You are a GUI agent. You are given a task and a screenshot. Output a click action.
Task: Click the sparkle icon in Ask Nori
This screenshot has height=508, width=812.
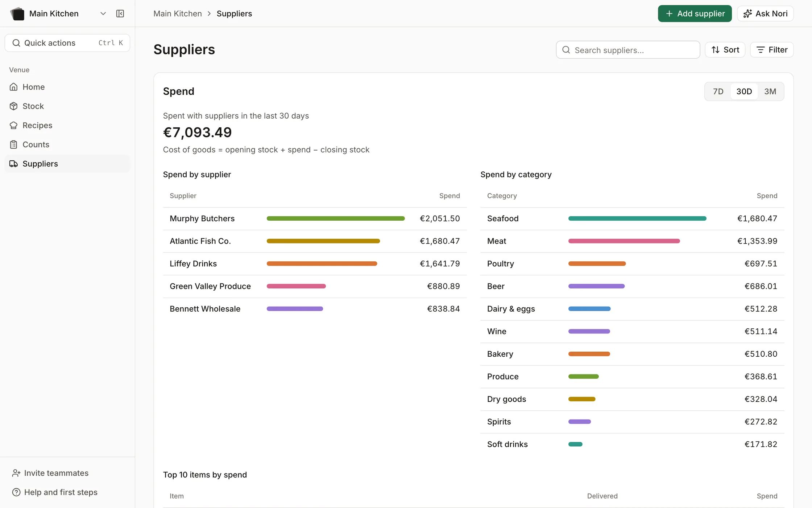coord(747,13)
